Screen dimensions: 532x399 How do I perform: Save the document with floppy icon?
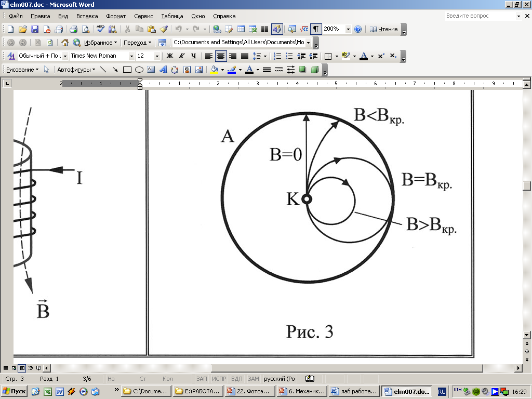click(35, 29)
